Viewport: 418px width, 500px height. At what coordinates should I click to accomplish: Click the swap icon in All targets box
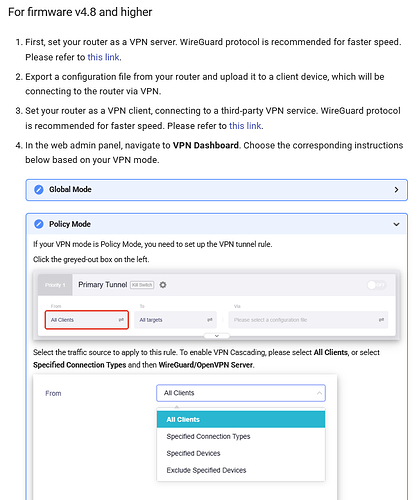[210, 320]
